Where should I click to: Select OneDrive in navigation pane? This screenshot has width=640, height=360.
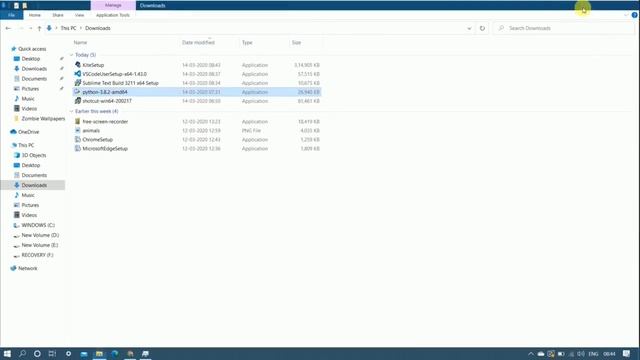[29, 132]
